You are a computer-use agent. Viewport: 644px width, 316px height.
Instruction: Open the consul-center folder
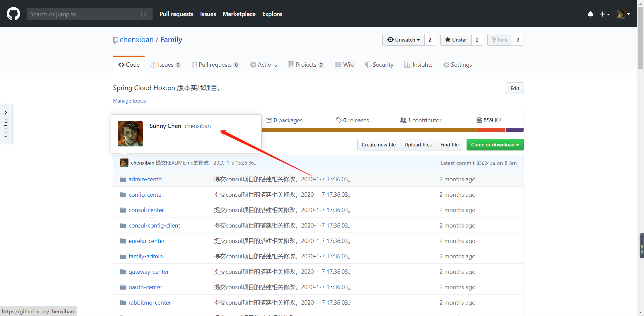pos(146,210)
